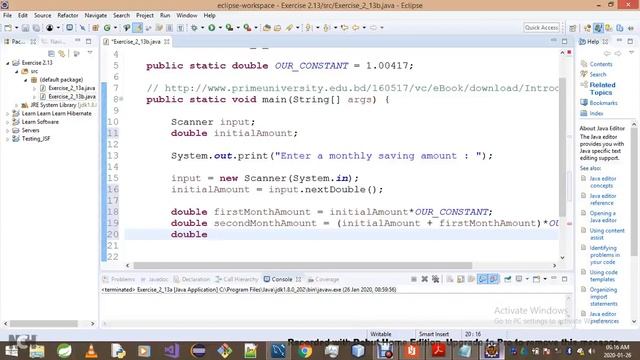This screenshot has width=640, height=360.
Task: Expand the Servers project node
Action: pos(7,131)
